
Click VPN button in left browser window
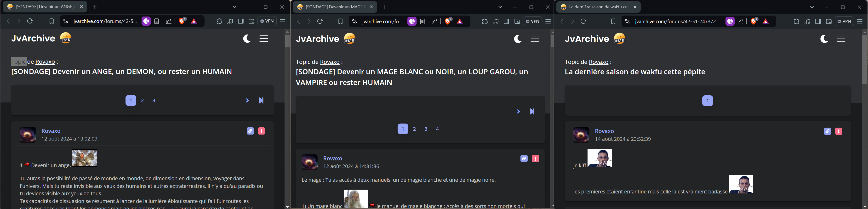pos(267,21)
